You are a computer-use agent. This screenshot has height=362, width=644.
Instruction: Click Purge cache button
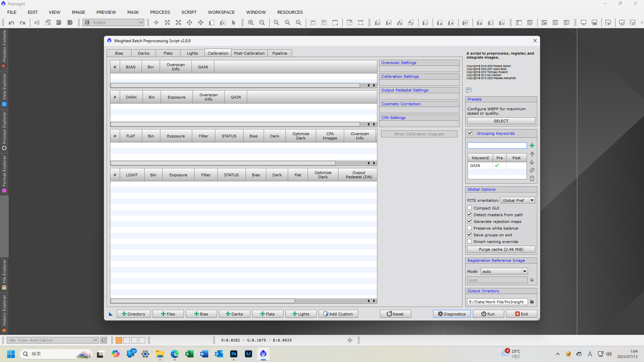pyautogui.click(x=501, y=249)
